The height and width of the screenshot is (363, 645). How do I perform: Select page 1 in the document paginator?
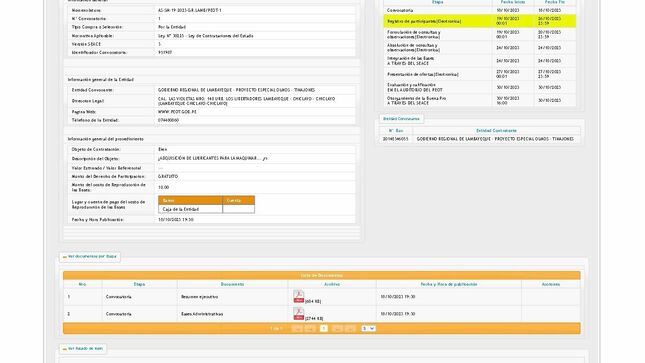pyautogui.click(x=324, y=328)
